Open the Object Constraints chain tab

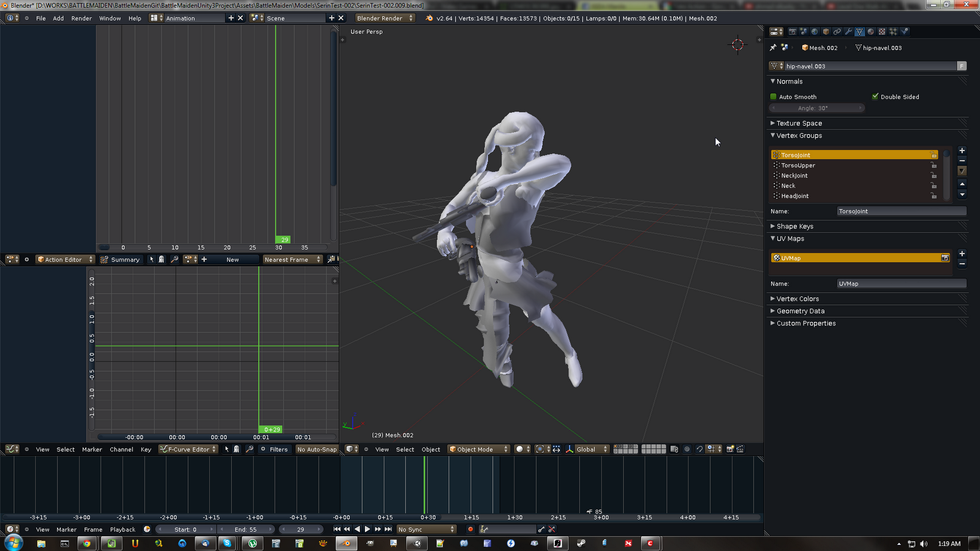837,32
